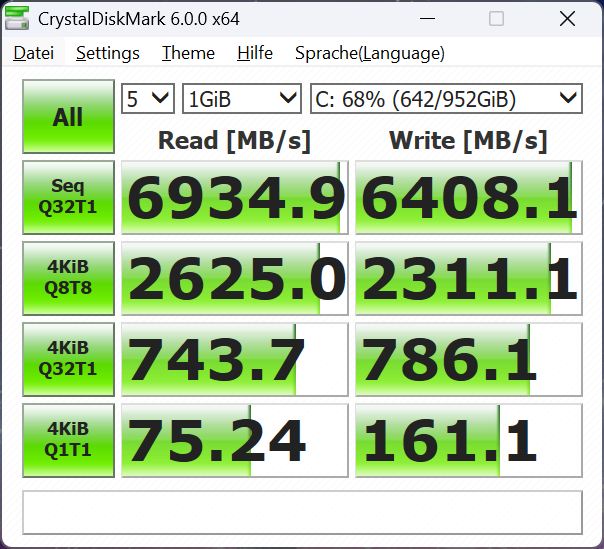Viewport: 604px width, 549px height.
Task: Open the Theme menu
Action: tap(188, 53)
